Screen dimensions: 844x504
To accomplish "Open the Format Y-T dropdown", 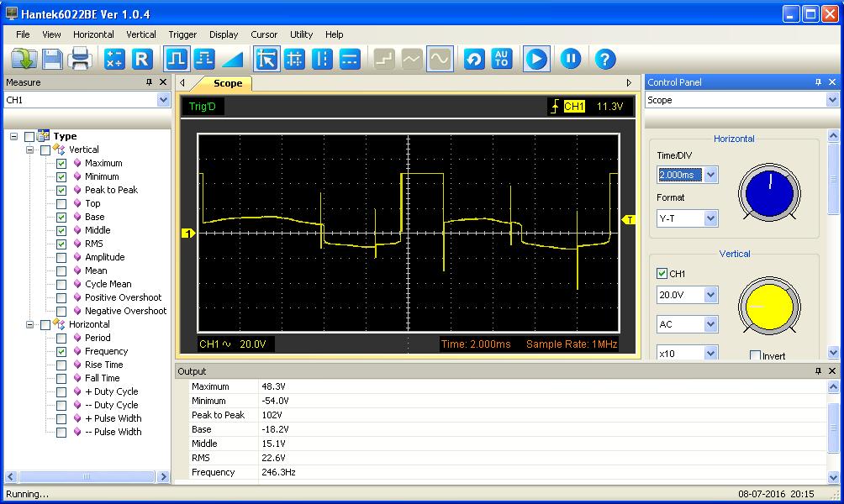I will 710,218.
